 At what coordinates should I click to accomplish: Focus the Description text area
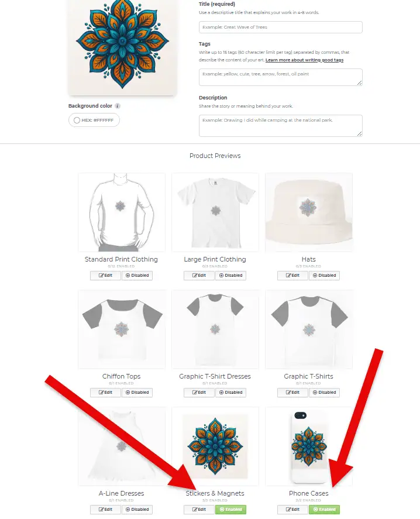click(x=280, y=125)
